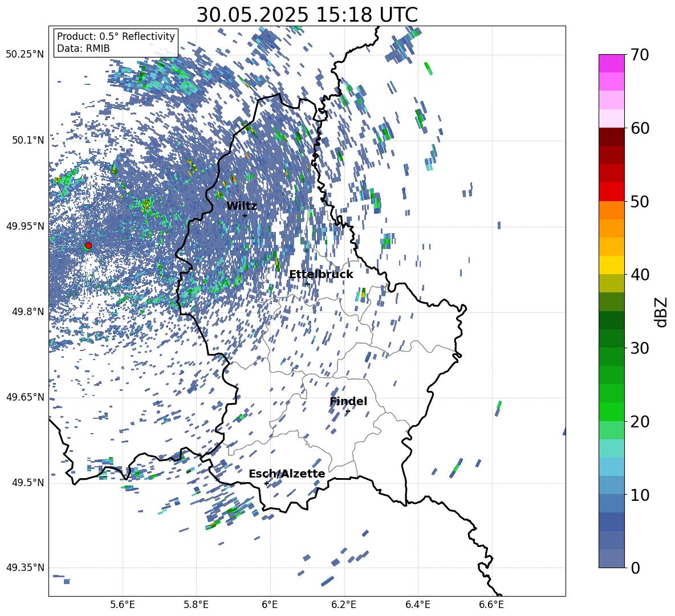Click the 6.6°E longitude label
The image size is (675, 616).
(x=491, y=605)
